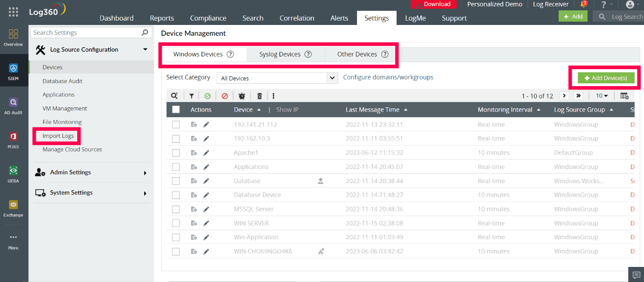644x282 pixels.
Task: Open the Exchange sidebar module
Action: coord(13,209)
